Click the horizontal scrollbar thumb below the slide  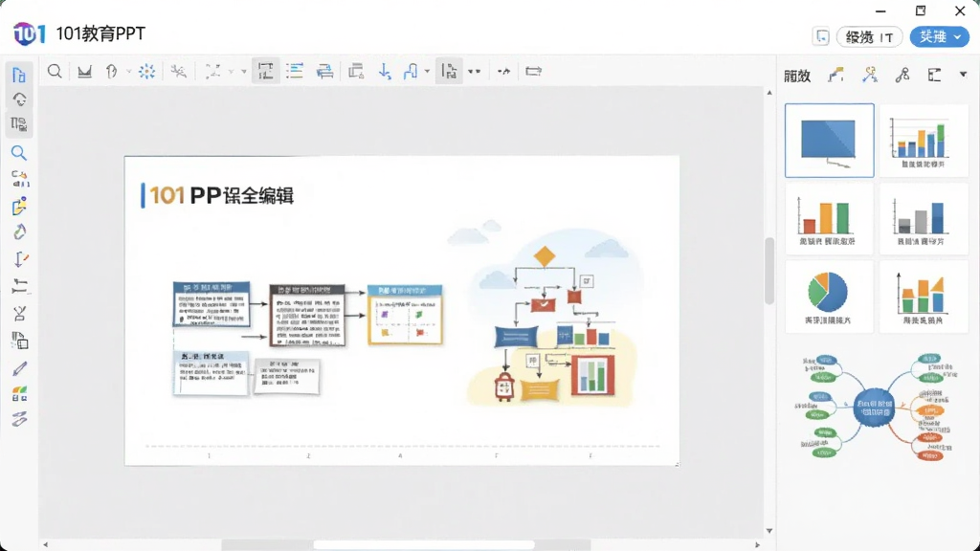pos(424,544)
